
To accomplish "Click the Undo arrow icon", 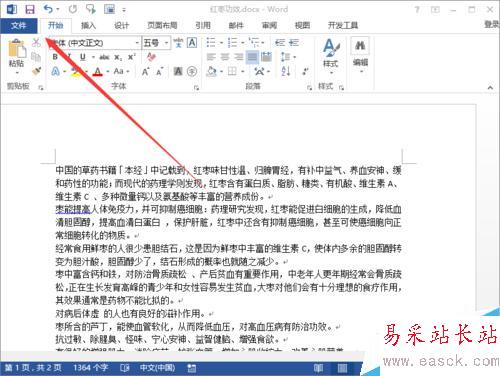I will (49, 9).
